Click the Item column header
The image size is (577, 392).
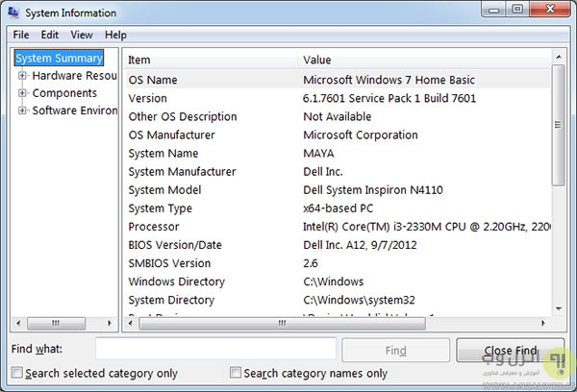tap(212, 60)
